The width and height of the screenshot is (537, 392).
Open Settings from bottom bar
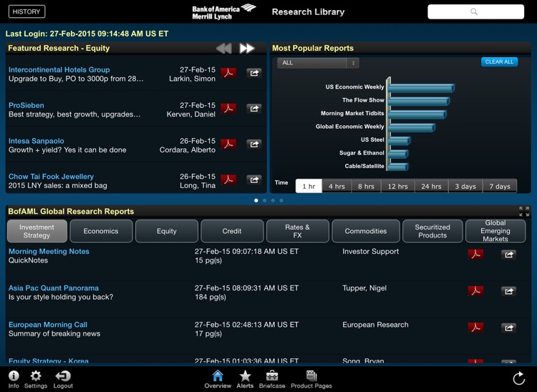tap(36, 379)
